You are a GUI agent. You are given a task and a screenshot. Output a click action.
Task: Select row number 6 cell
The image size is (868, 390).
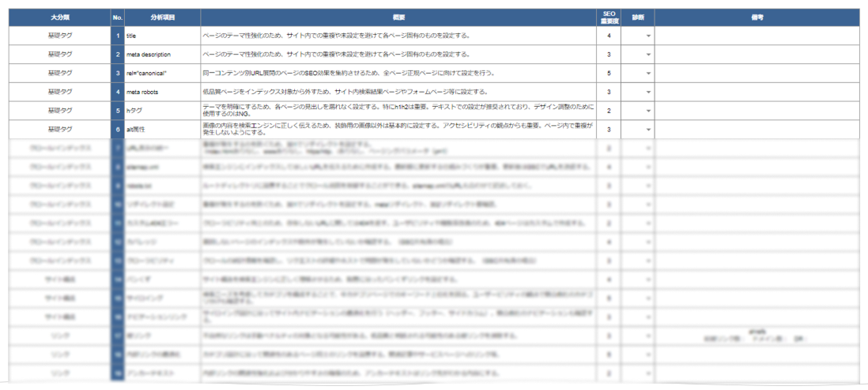click(x=117, y=130)
